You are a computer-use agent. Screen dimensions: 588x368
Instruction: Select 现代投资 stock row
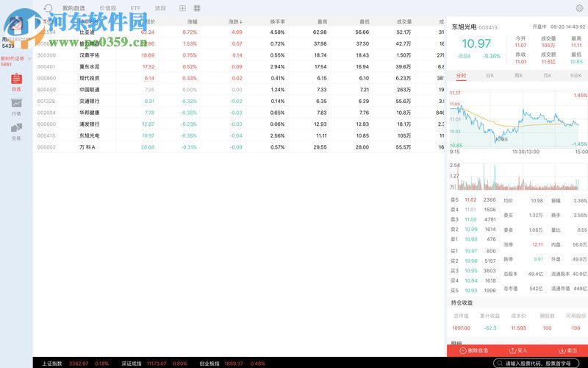pyautogui.click(x=240, y=78)
